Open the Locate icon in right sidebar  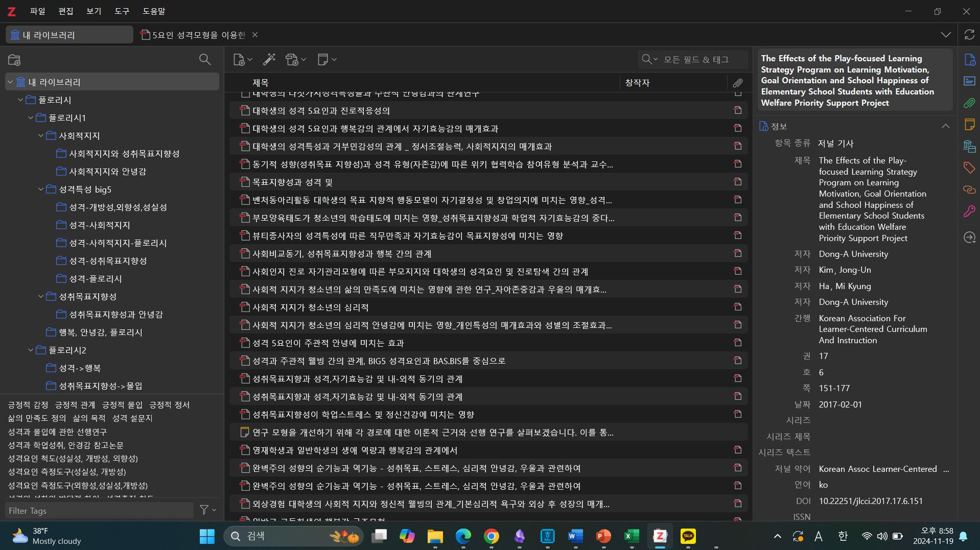click(x=969, y=237)
